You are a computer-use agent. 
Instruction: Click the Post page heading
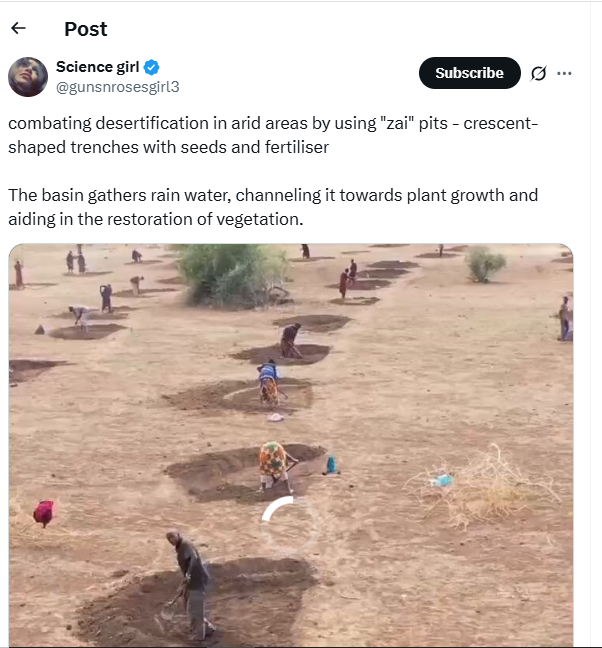point(85,29)
